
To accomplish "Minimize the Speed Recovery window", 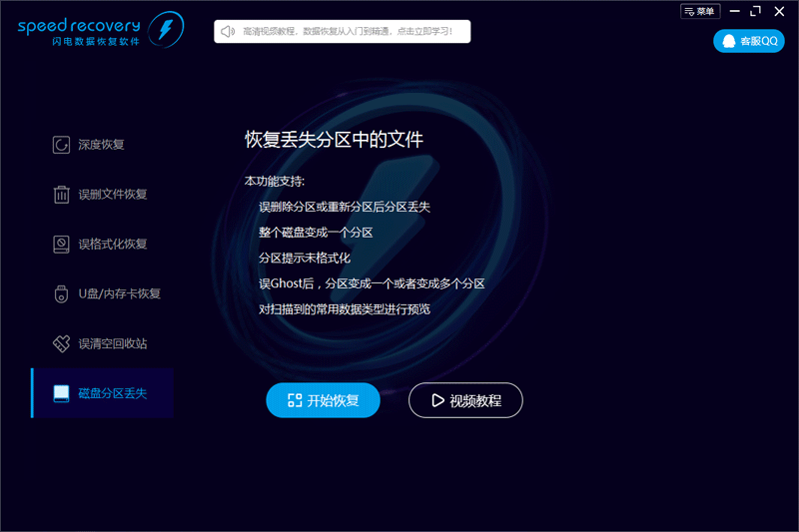I will pos(732,11).
